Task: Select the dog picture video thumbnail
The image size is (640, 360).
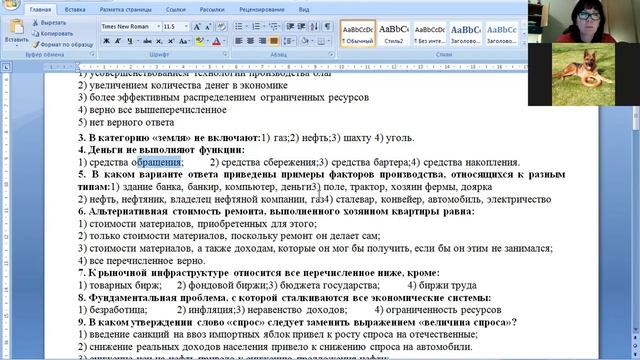Action: (x=584, y=74)
